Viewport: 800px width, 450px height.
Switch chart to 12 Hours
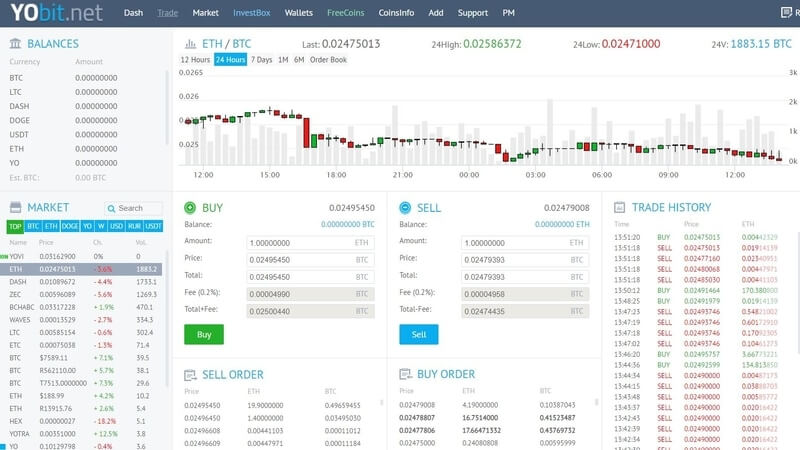tap(195, 60)
